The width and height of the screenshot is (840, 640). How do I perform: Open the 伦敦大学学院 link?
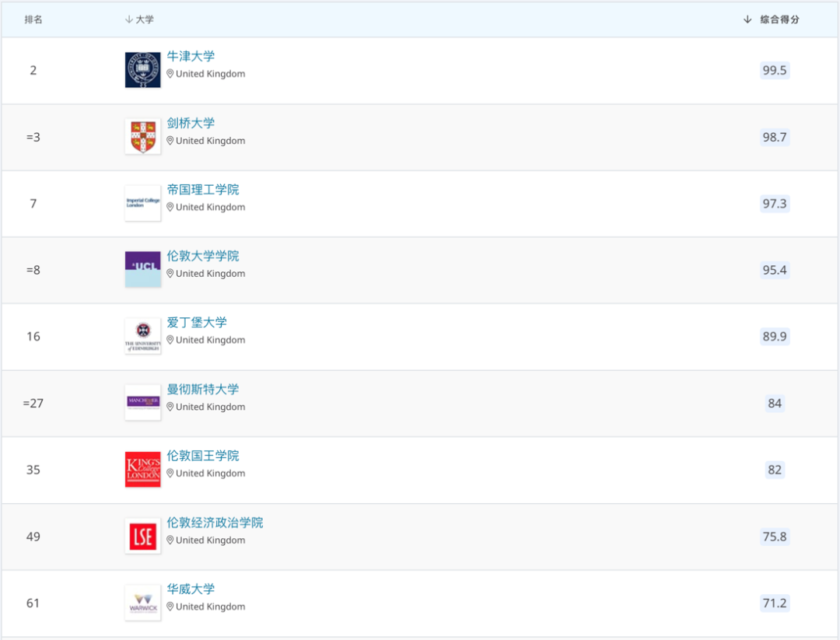tap(203, 257)
